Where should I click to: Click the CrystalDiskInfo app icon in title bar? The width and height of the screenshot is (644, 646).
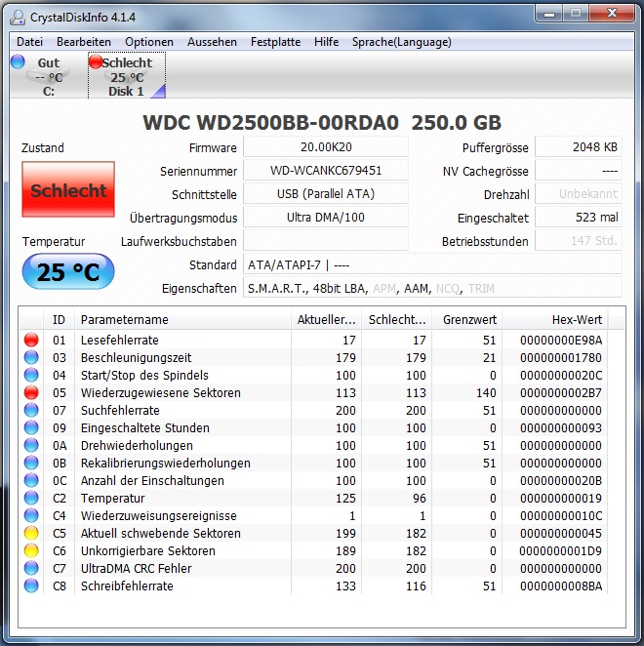coord(18,18)
